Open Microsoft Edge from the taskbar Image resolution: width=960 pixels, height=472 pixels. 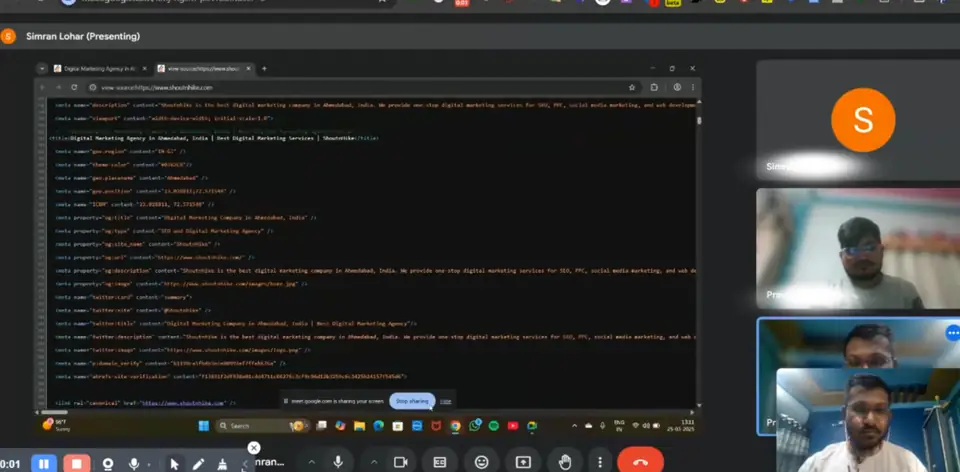coord(378,425)
